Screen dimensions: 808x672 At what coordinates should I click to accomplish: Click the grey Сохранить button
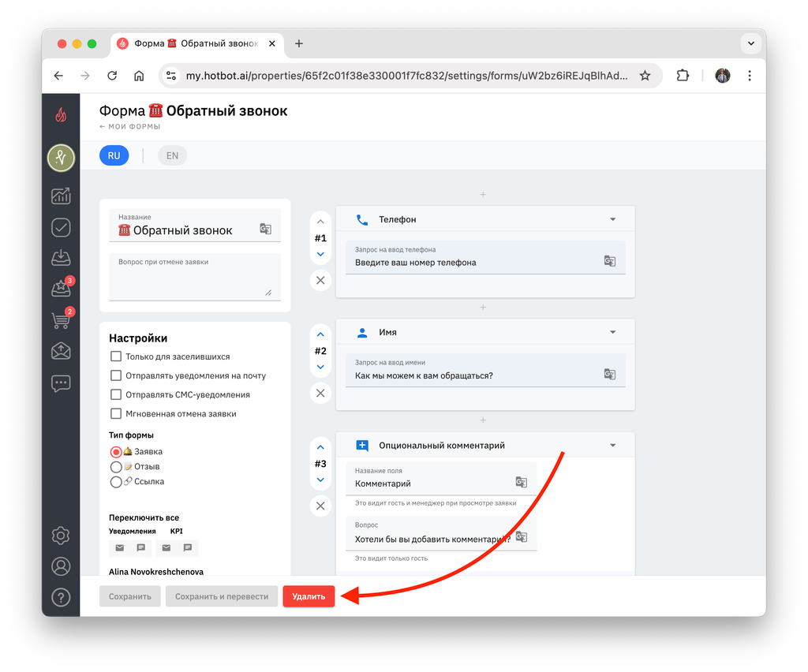point(130,596)
